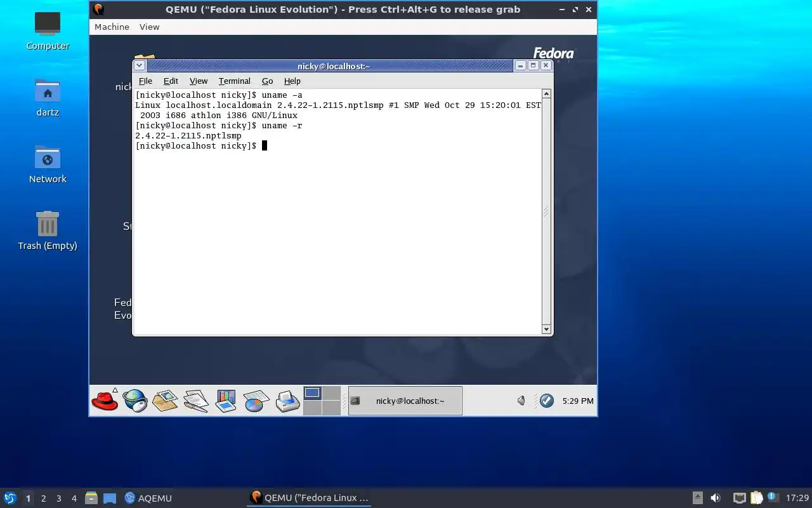Screen dimensions: 812x508
Task: Click the AQEMU taskbar entry
Action: [148, 498]
